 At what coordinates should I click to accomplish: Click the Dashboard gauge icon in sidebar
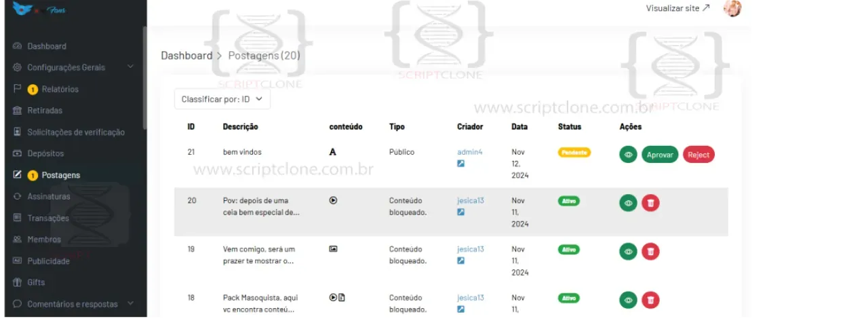pos(18,46)
